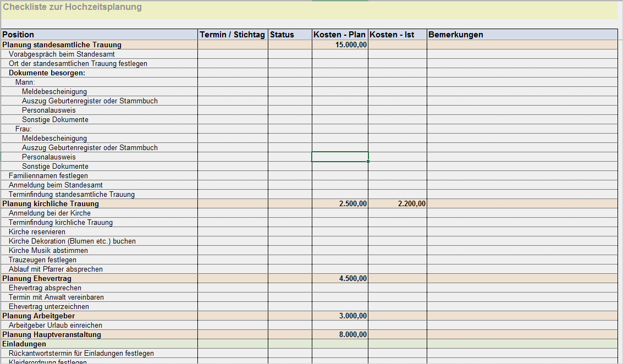Select the 15.000,00 planned cost cell
The image size is (623, 364).
click(340, 45)
